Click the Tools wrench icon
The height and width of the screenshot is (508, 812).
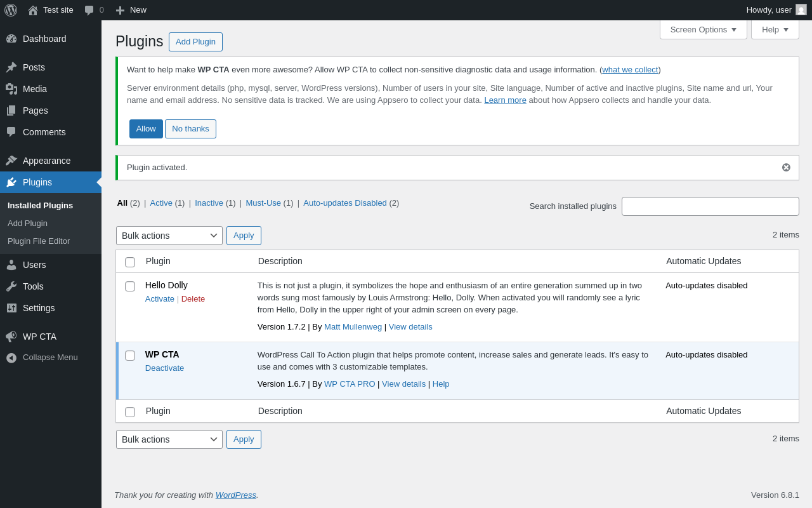pos(11,286)
